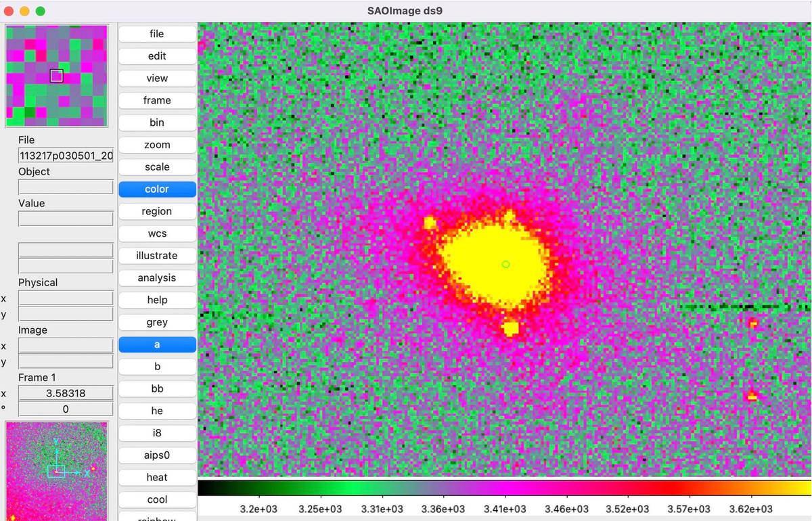Click the rotation angle field showing 0
812x521 pixels.
tap(66, 409)
